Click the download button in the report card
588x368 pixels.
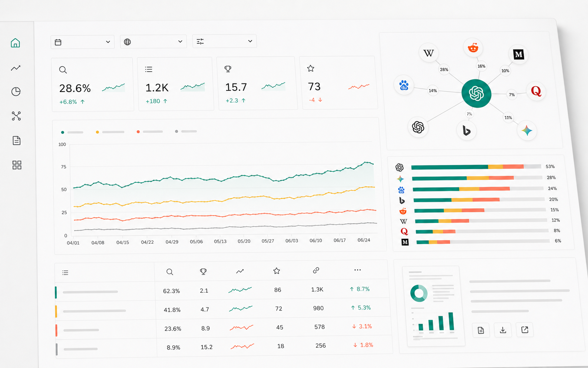(x=503, y=330)
